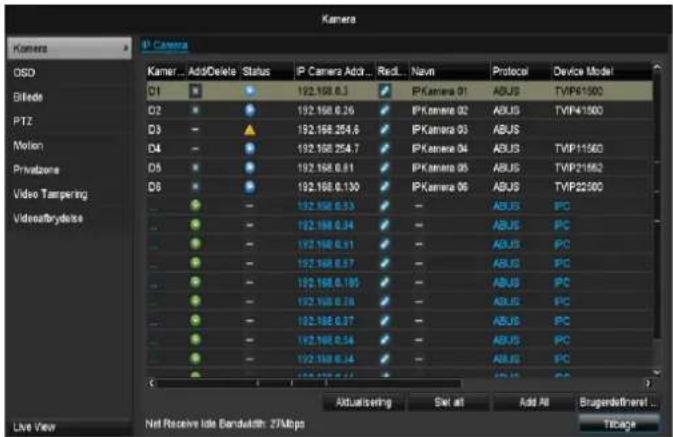Screen dimensions: 673x437
Task: Click status play icon for IPKamera 04
Action: click(250, 149)
